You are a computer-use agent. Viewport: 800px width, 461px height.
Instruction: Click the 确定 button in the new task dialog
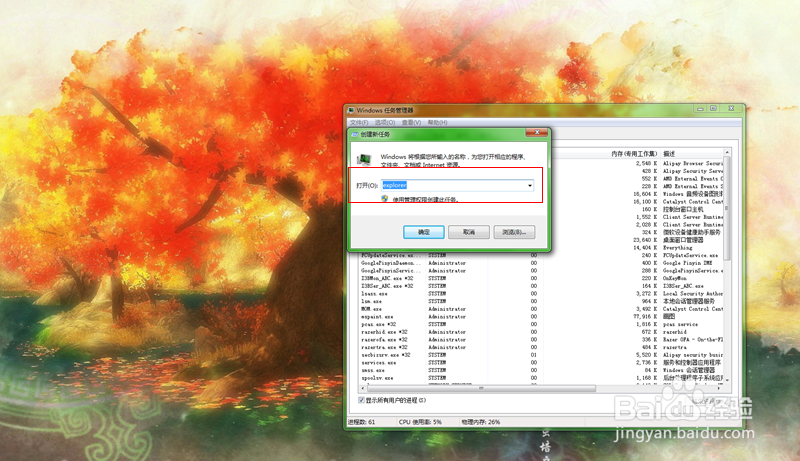423,232
